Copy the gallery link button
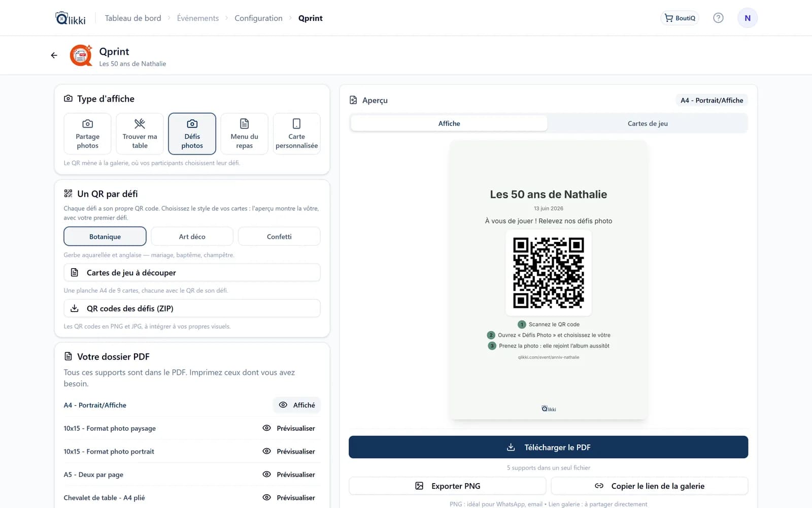Image resolution: width=812 pixels, height=508 pixels. pos(650,486)
